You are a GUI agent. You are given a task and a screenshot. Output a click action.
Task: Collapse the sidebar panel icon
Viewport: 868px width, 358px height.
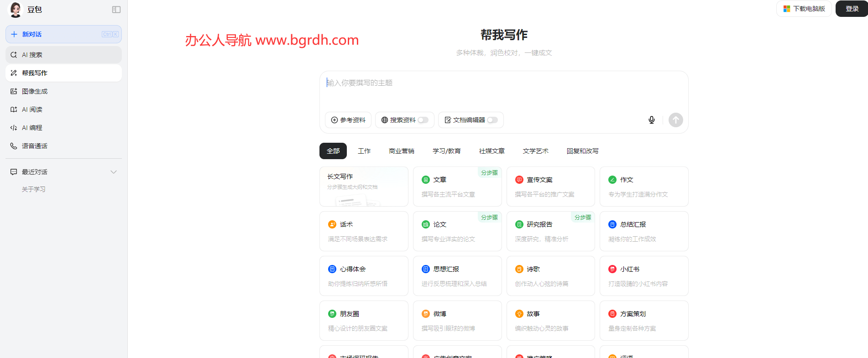click(116, 10)
